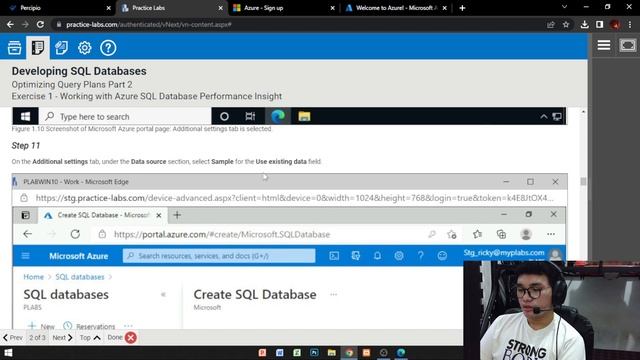
Task: Go to Prev search result
Action: [x=13, y=338]
